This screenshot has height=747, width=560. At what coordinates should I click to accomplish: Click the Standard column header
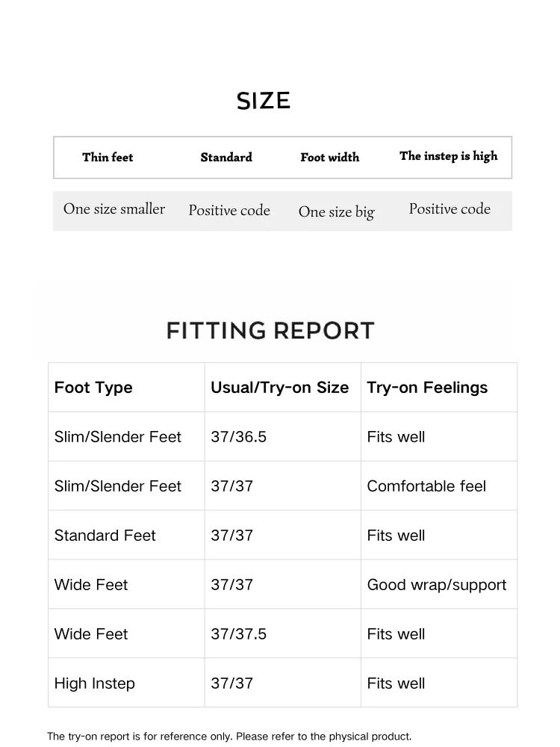point(226,158)
